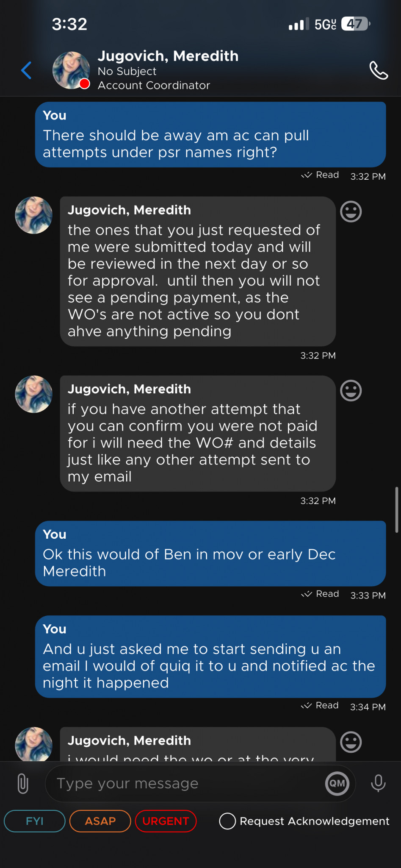The image size is (401, 868).
Task: Tap Meredith's avatar beside 'the ones that' message
Action: 33,215
